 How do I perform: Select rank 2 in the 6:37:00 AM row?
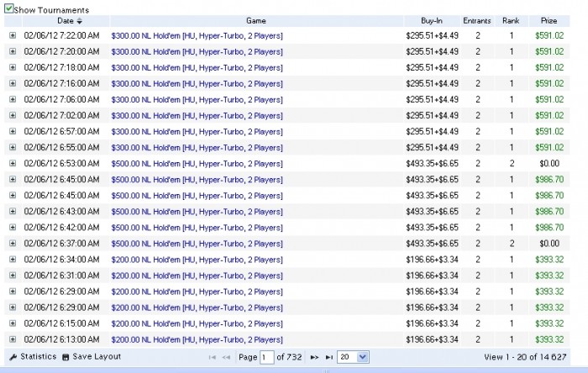(x=512, y=244)
